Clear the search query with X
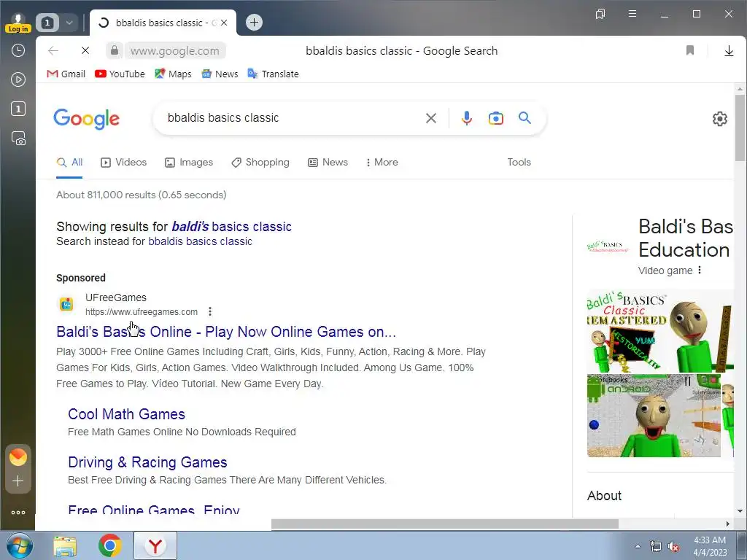 point(430,118)
